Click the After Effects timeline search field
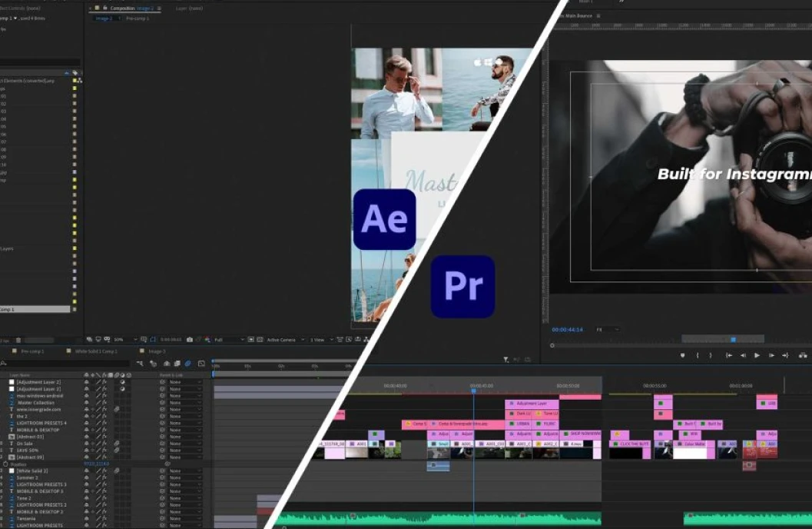Image resolution: width=812 pixels, height=529 pixels. [x=65, y=364]
